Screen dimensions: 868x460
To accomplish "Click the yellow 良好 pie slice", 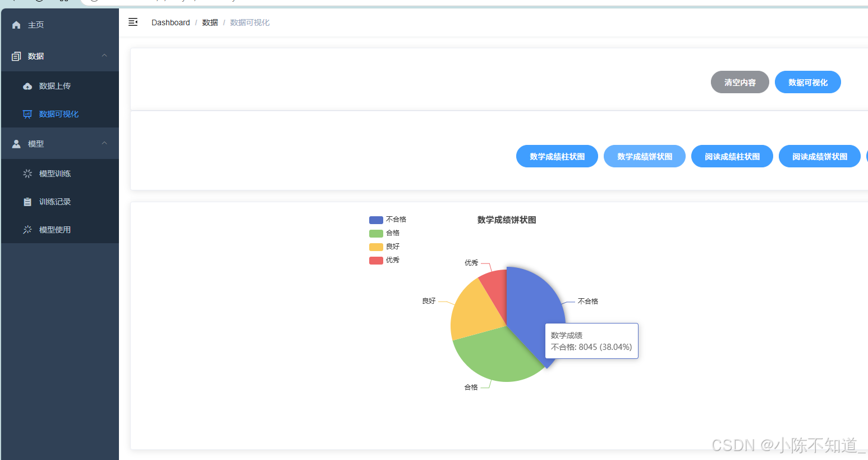I will [474, 309].
